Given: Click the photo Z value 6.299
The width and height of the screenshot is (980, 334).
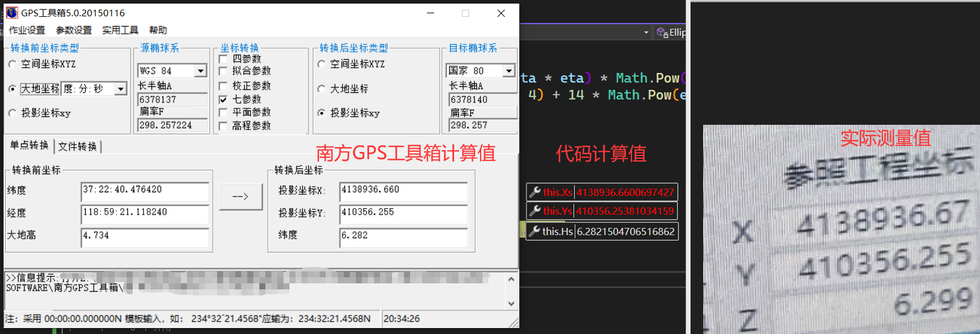Looking at the screenshot, I should (x=932, y=302).
